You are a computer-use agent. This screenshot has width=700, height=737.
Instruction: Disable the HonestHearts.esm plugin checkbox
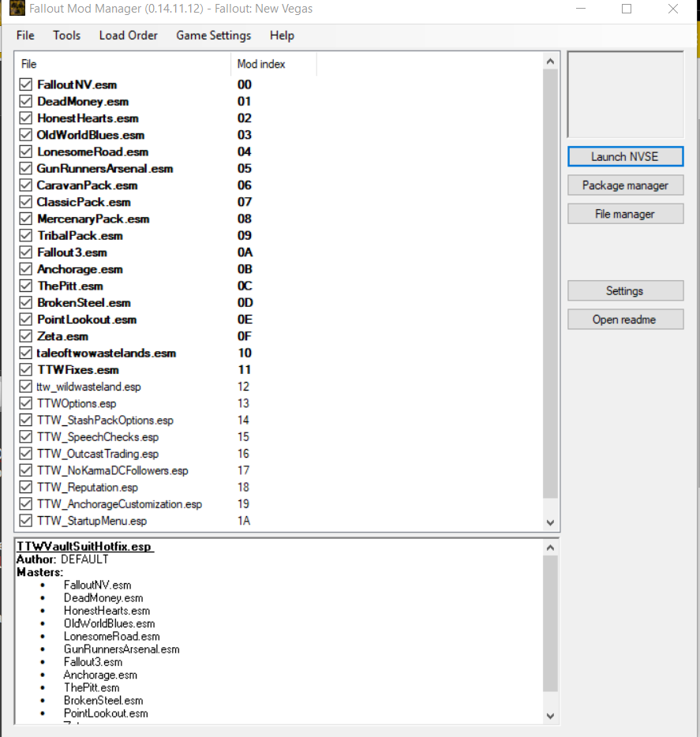[26, 118]
